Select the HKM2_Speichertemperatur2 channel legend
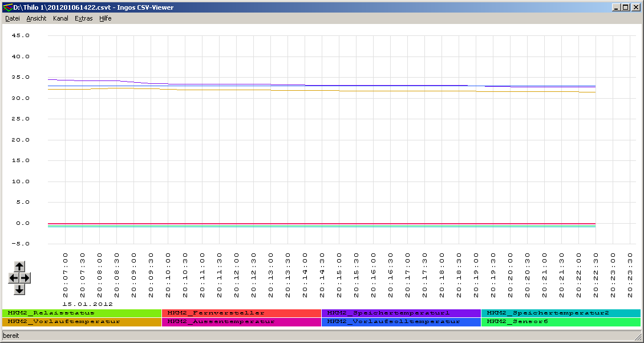The image size is (644, 343). (x=561, y=313)
